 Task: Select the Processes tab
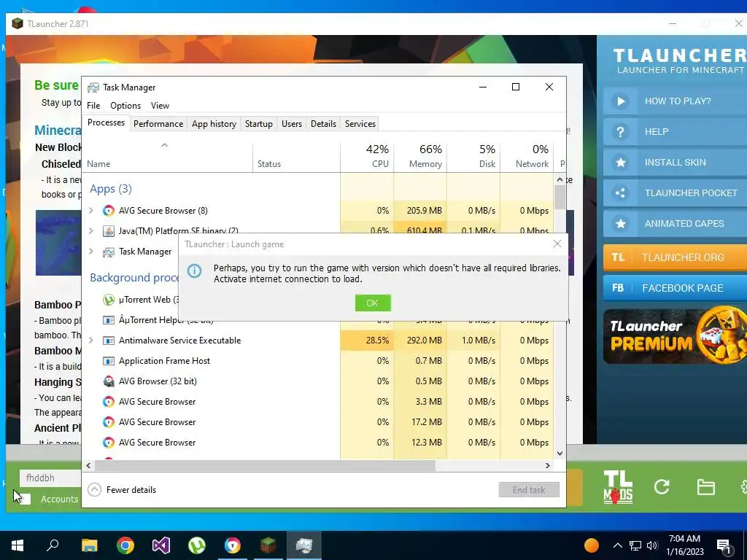(106, 122)
